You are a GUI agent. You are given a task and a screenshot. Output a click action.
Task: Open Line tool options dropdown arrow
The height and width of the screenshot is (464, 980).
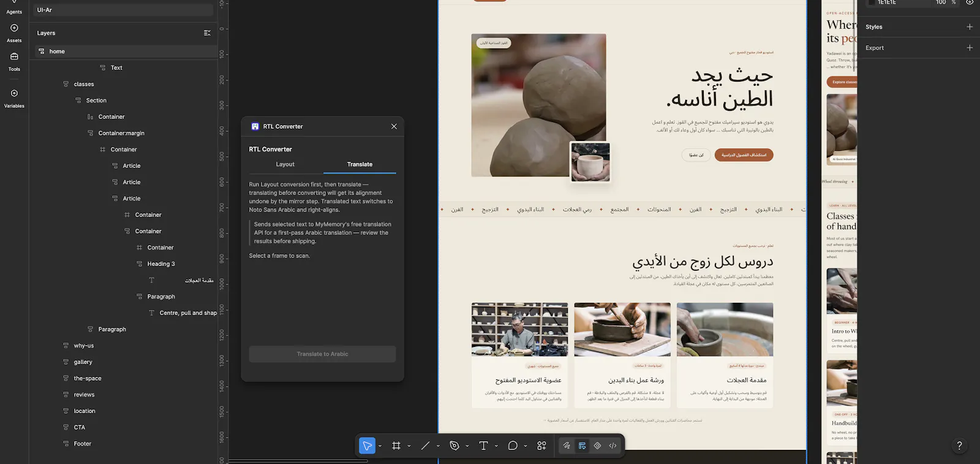[438, 446]
